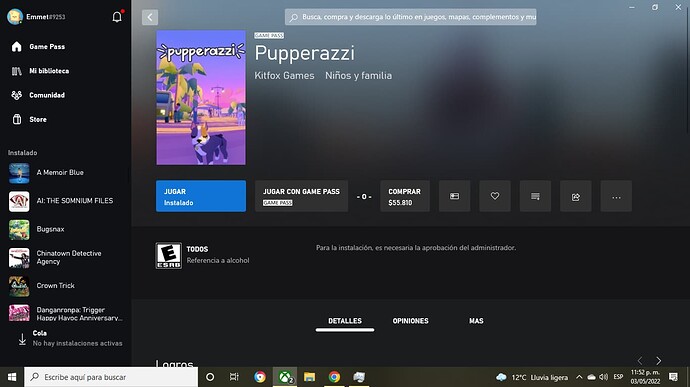Open the redeem code card icon
Image resolution: width=690 pixels, height=387 pixels.
(x=454, y=196)
